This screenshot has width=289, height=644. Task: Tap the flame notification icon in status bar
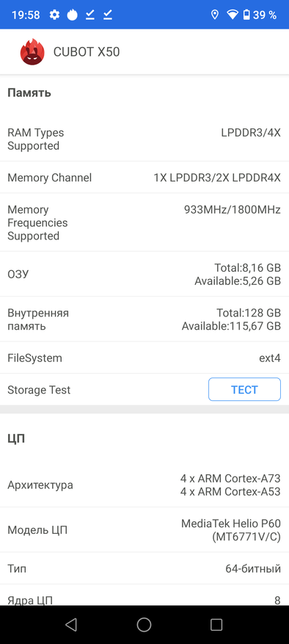[72, 15]
